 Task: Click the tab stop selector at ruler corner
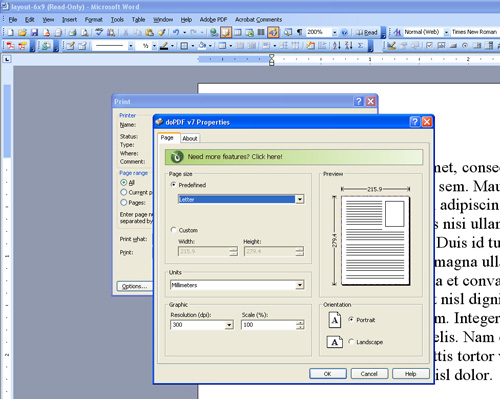[7, 59]
